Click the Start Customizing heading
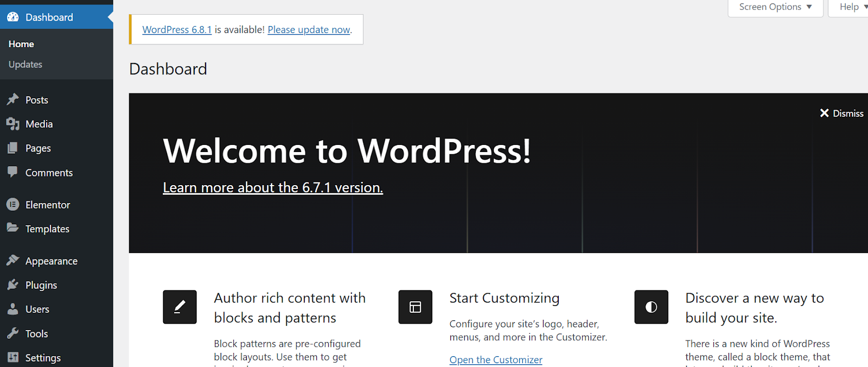This screenshot has width=868, height=367. [x=505, y=298]
